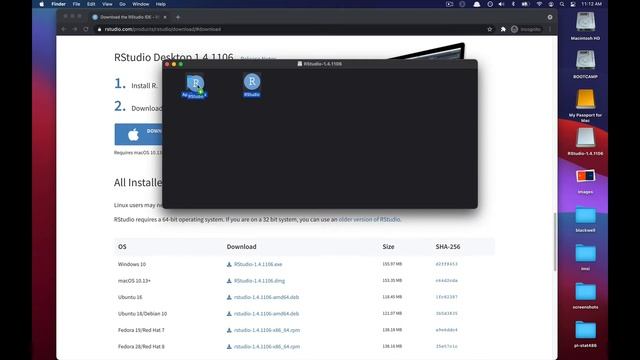Click the Windows 10 OS cell
The image size is (640, 360).
tap(132, 264)
